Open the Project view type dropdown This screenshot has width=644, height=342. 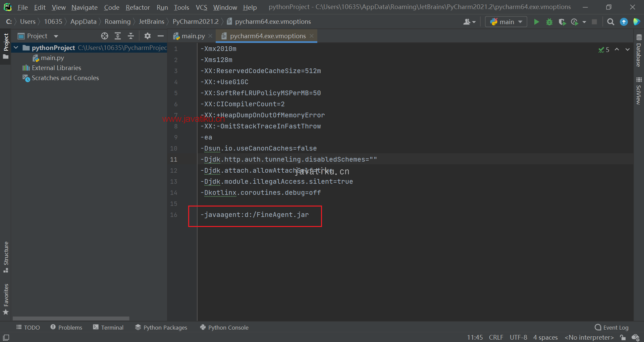(x=56, y=36)
